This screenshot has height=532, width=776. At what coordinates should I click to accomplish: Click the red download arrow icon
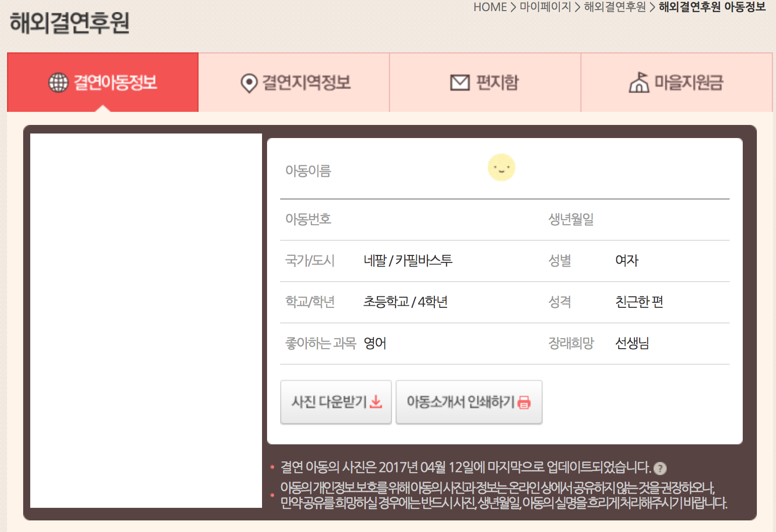coord(376,402)
